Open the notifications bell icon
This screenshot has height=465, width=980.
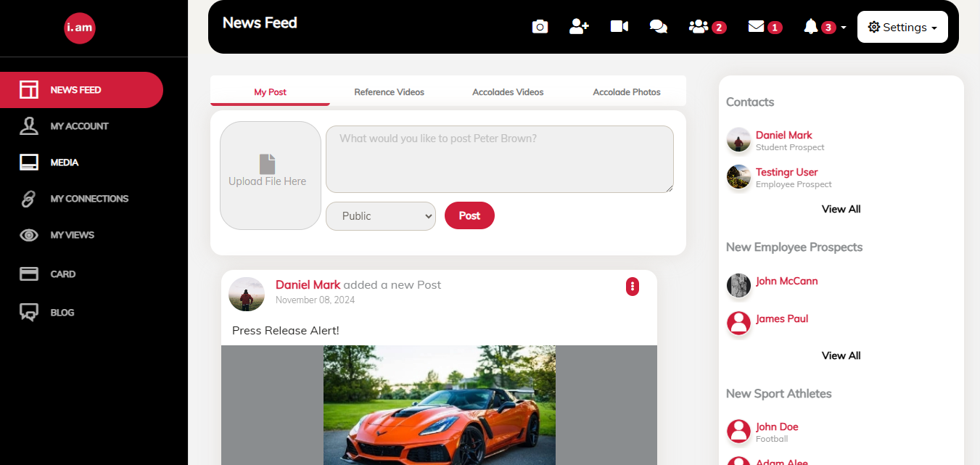pyautogui.click(x=811, y=27)
